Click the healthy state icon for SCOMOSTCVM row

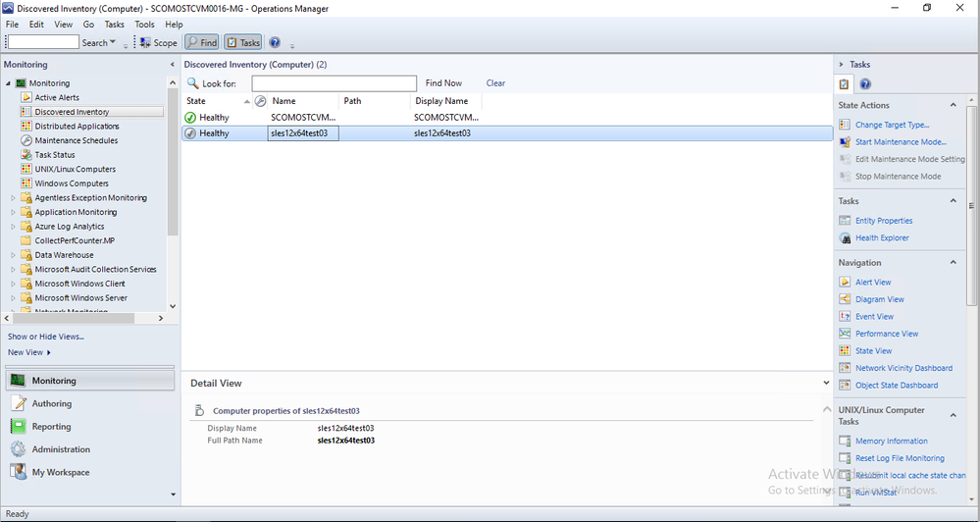190,118
